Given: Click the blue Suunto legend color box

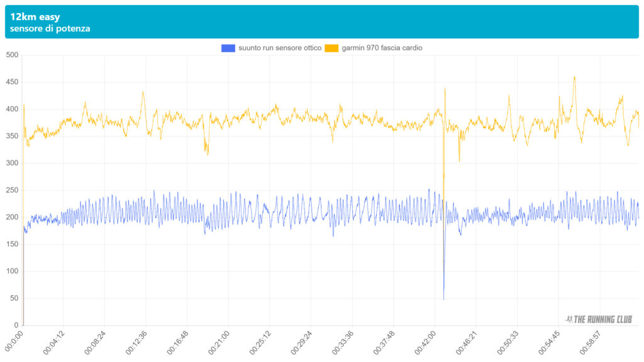Looking at the screenshot, I should pos(228,48).
